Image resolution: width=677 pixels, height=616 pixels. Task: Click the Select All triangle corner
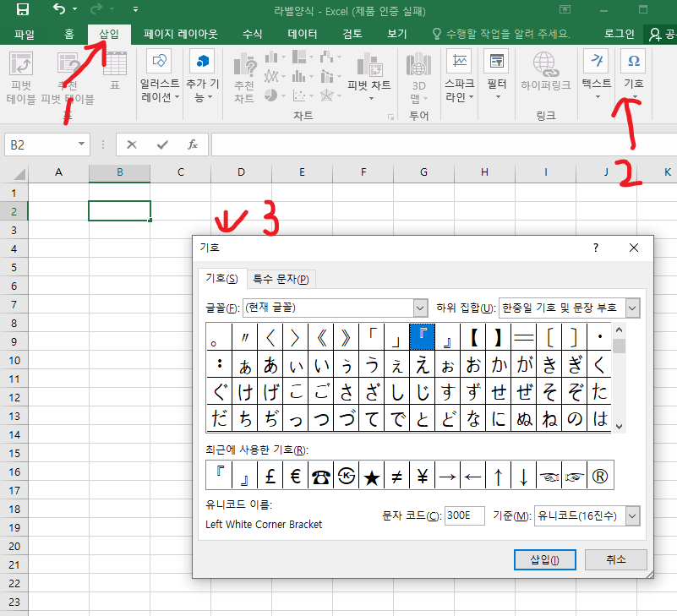click(x=19, y=173)
